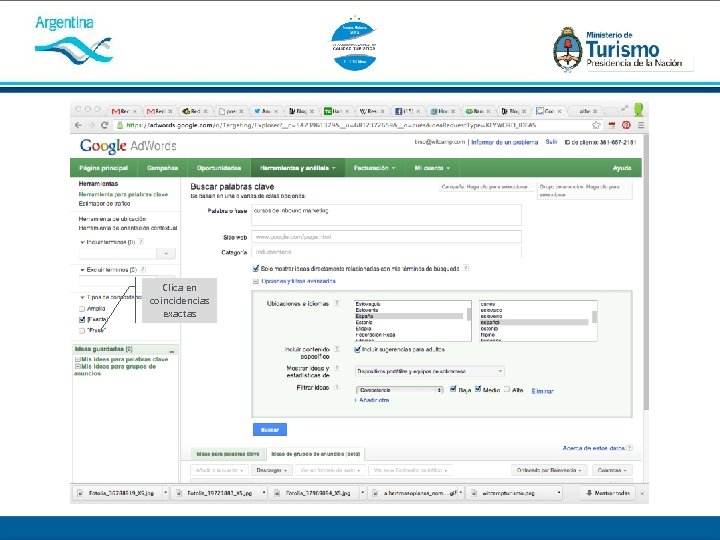The height and width of the screenshot is (540, 720).
Task: Click the Añadir otro link
Action: pos(372,400)
